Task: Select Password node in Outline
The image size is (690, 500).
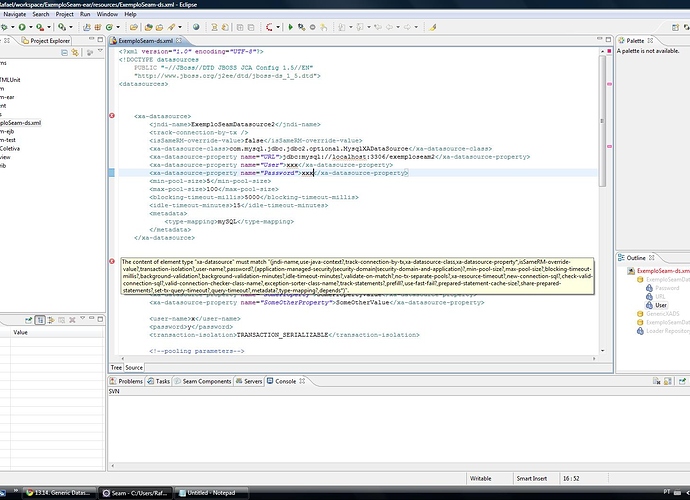Action: (667, 288)
